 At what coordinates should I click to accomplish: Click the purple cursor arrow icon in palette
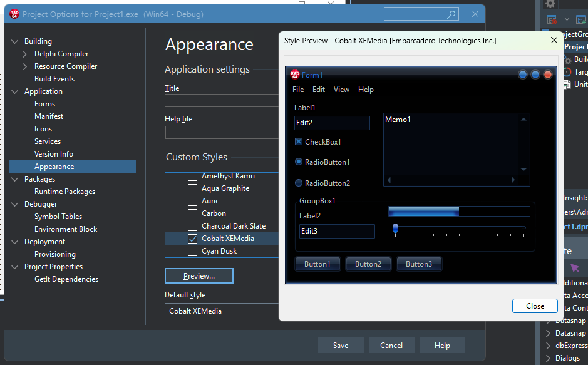575,267
